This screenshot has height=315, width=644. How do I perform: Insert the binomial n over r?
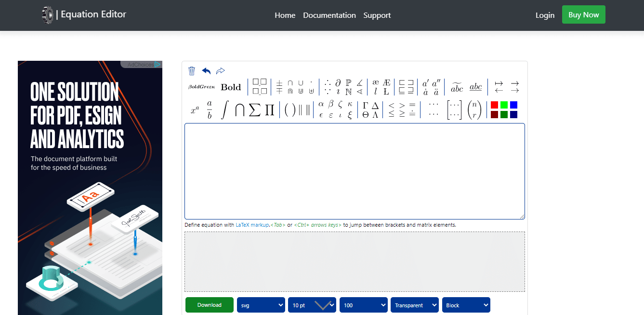(x=474, y=110)
